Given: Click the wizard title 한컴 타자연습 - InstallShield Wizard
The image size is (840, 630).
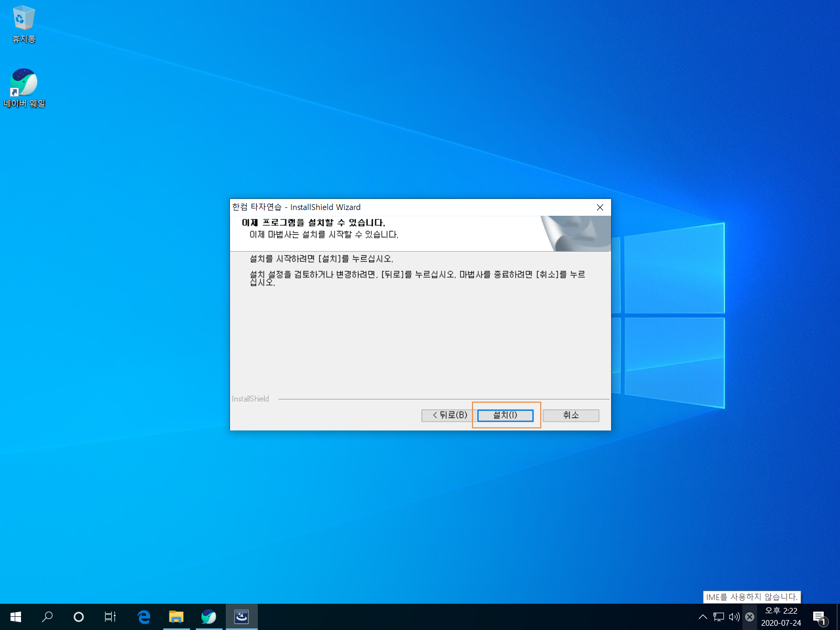Looking at the screenshot, I should 297,207.
